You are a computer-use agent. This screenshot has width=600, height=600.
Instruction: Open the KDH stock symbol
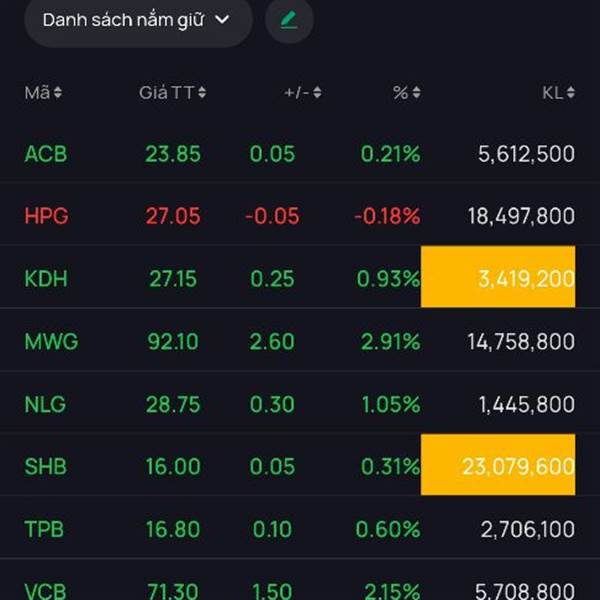click(46, 279)
